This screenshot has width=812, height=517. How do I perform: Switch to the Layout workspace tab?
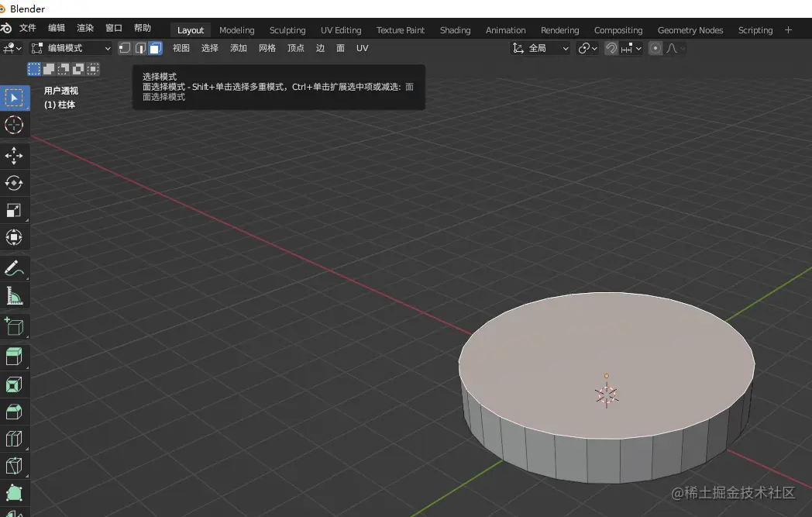point(191,30)
